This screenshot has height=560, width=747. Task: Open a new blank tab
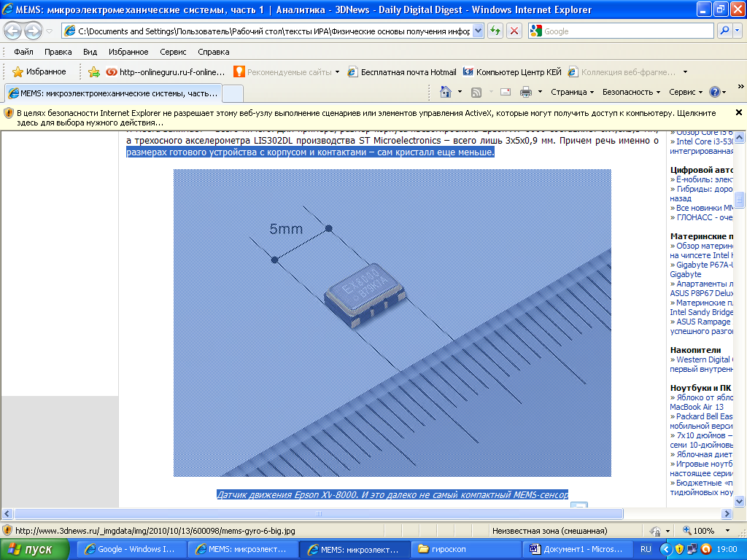(233, 93)
